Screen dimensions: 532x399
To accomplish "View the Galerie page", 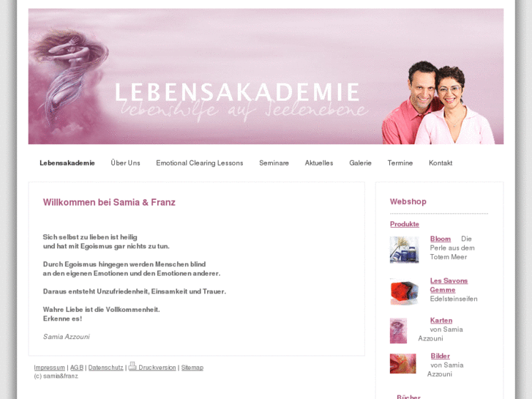I will [x=360, y=163].
